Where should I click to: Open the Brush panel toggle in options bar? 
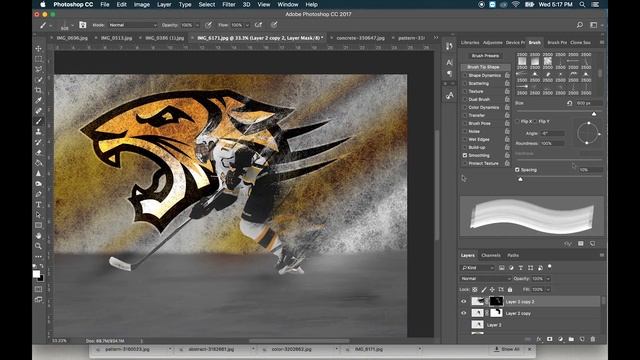(83, 25)
